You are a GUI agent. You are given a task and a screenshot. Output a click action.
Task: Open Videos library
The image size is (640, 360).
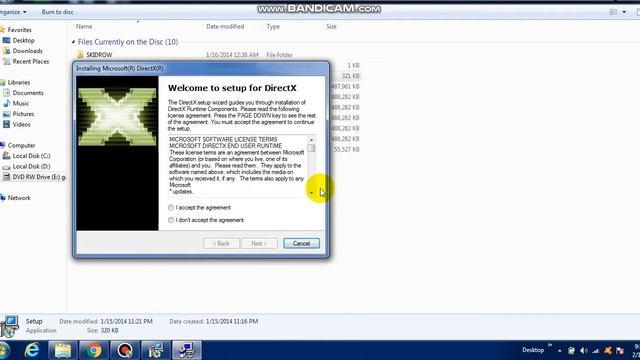click(x=21, y=124)
